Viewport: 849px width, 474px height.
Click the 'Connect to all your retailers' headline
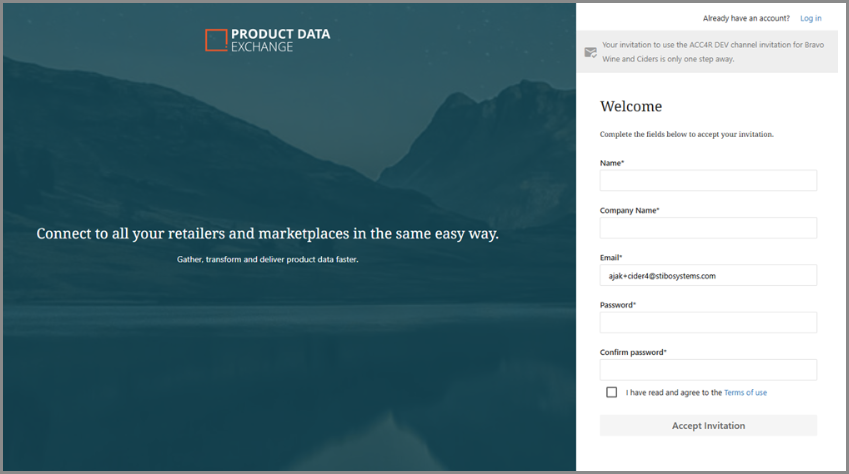click(x=267, y=234)
